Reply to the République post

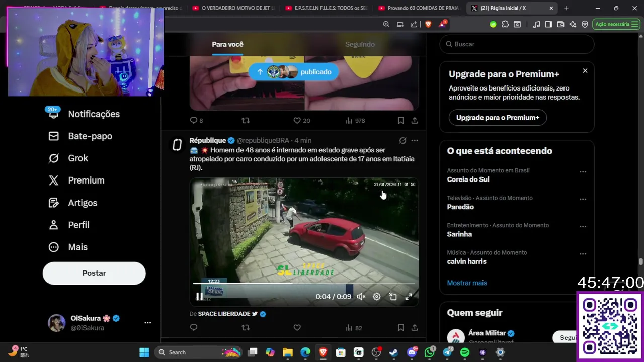[x=194, y=328]
